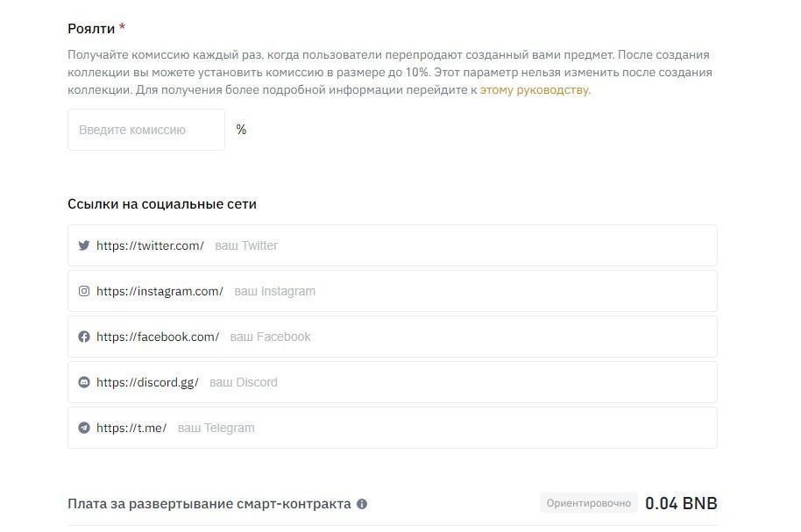Click the percent symbol beside commission field
The height and width of the screenshot is (532, 801).
pyautogui.click(x=241, y=129)
